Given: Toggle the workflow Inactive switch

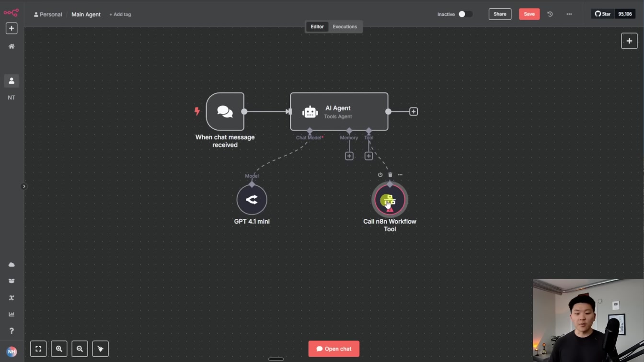Looking at the screenshot, I should point(465,14).
